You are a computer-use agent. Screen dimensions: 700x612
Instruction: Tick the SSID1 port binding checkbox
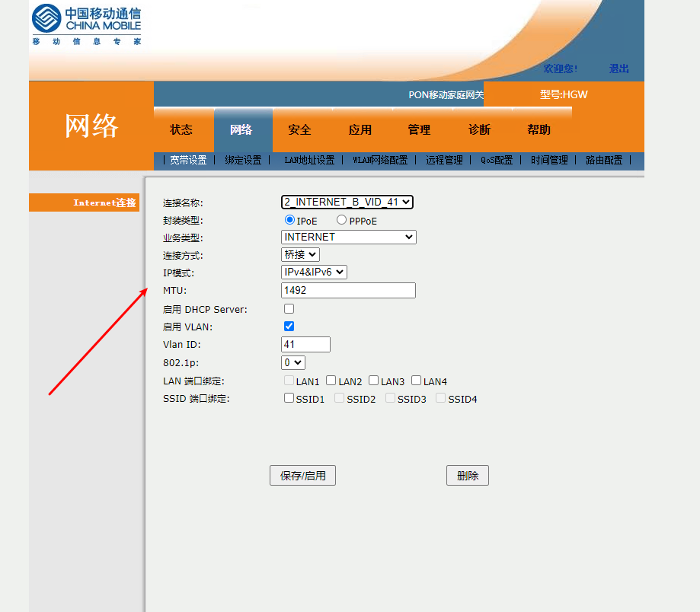tap(289, 398)
